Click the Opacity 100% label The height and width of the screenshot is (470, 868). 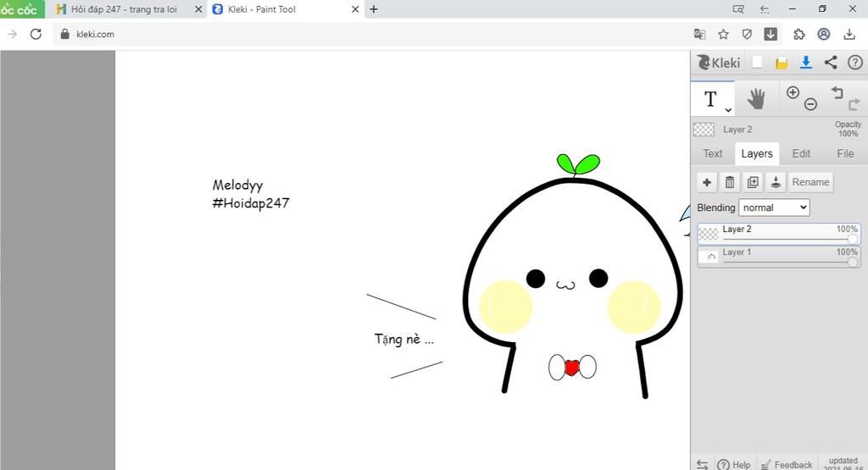848,129
